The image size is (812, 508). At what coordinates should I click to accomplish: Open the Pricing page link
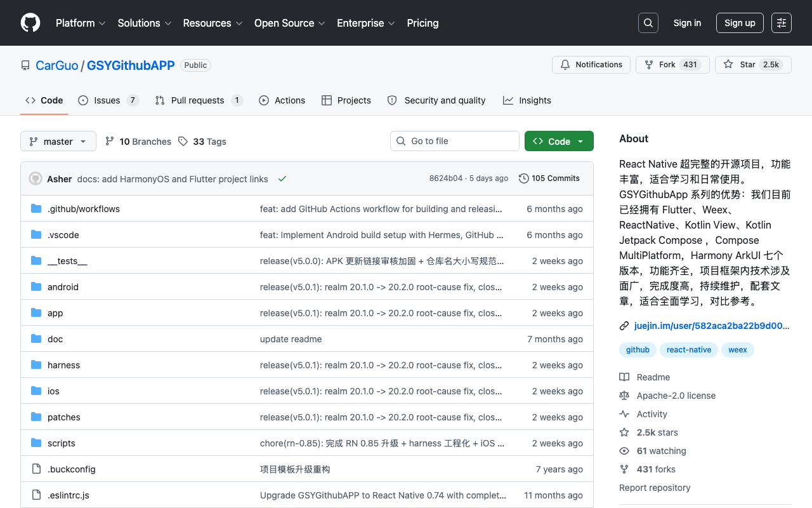click(422, 23)
